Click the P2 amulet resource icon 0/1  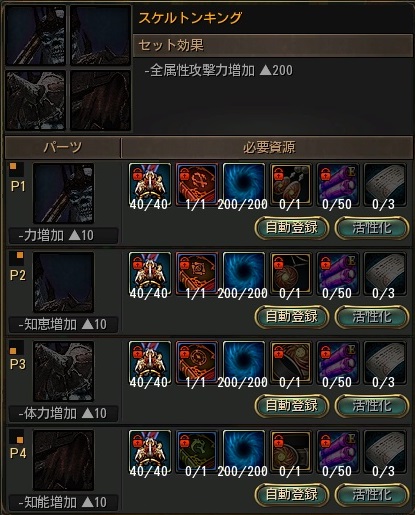291,274
